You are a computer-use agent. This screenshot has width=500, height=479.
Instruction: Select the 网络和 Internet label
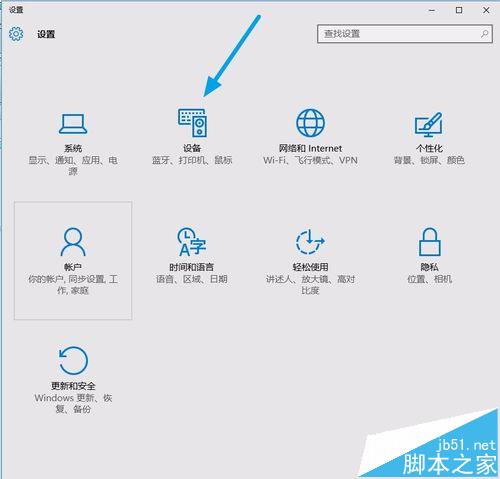(310, 148)
